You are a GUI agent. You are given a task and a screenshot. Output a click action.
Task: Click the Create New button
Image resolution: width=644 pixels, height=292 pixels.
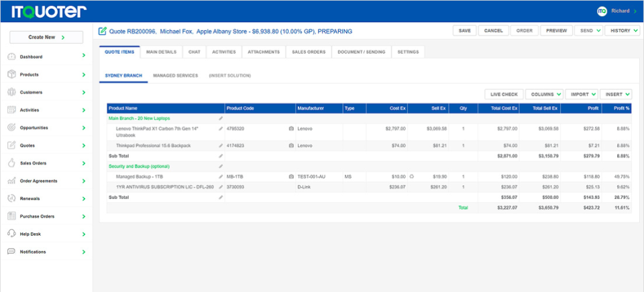(x=46, y=37)
